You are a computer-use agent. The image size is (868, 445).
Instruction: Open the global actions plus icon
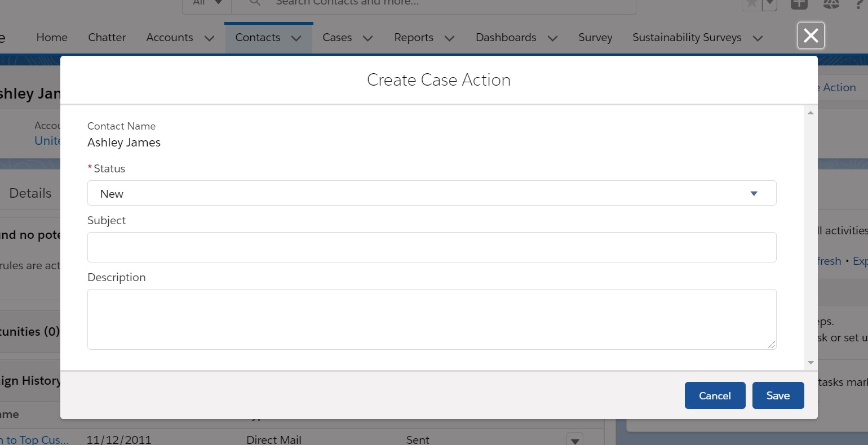[x=799, y=4]
